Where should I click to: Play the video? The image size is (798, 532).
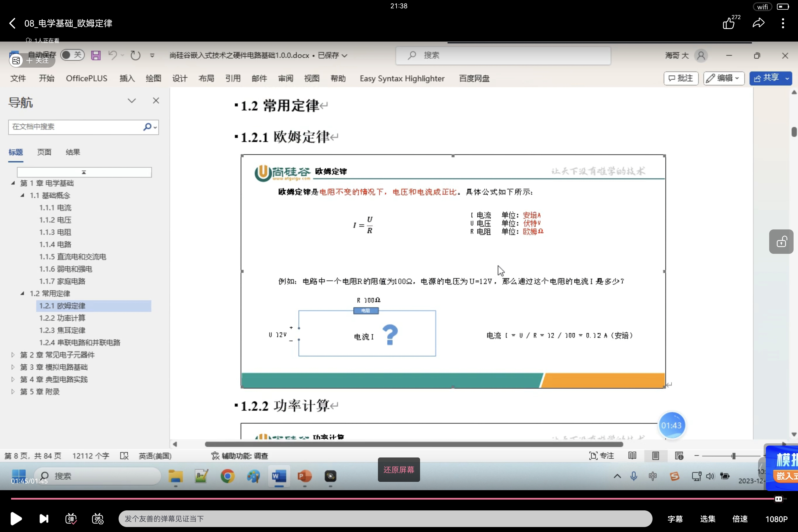tap(16, 518)
